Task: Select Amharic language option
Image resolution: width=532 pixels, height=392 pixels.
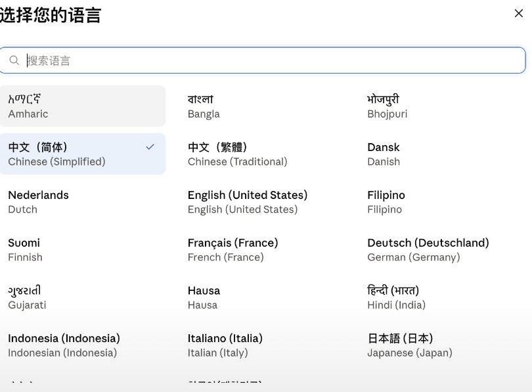Action: pyautogui.click(x=83, y=106)
